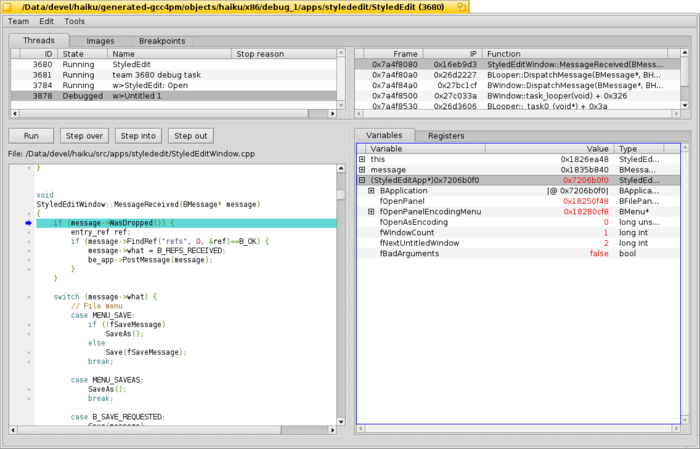Expand the 'message' variable node
The image size is (700, 449).
pos(362,170)
